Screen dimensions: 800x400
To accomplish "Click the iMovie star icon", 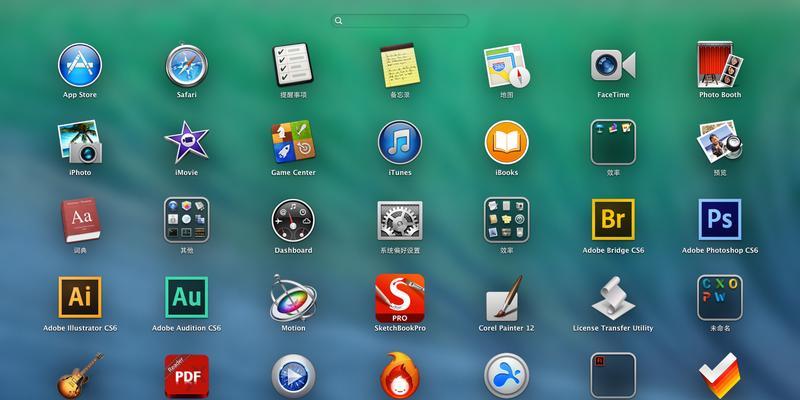I will click(x=186, y=142).
